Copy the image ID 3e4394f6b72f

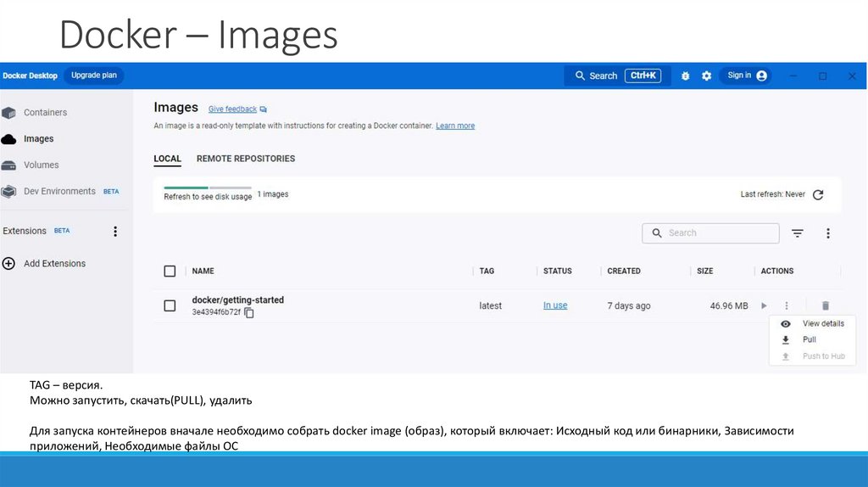coord(249,312)
